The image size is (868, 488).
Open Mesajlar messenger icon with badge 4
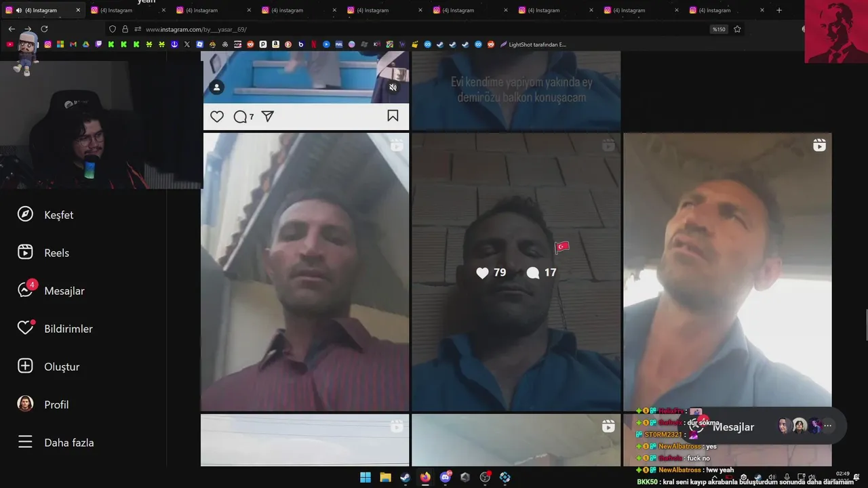pyautogui.click(x=25, y=290)
